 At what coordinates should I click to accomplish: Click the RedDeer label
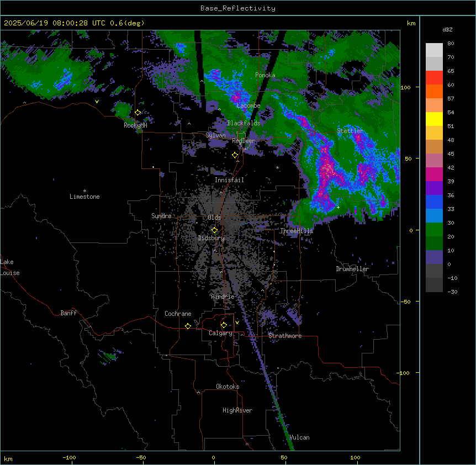(244, 141)
